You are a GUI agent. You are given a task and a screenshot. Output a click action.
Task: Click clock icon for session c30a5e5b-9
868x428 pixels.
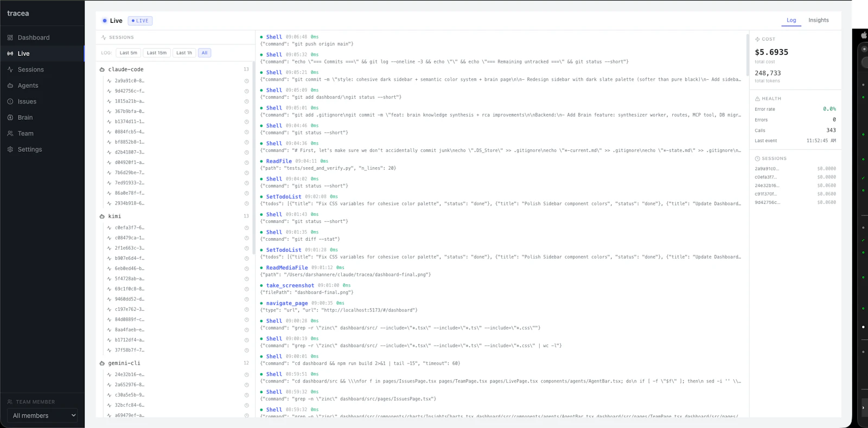point(246,395)
